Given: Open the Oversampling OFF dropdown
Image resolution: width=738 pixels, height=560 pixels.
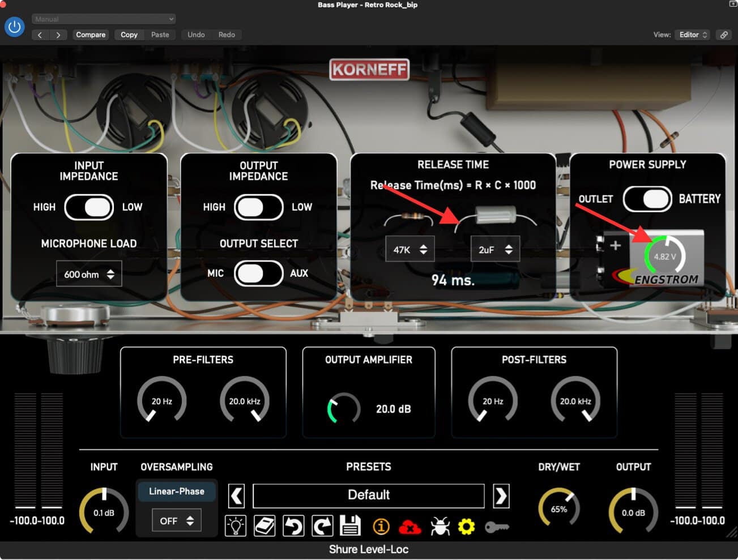Looking at the screenshot, I should (177, 521).
